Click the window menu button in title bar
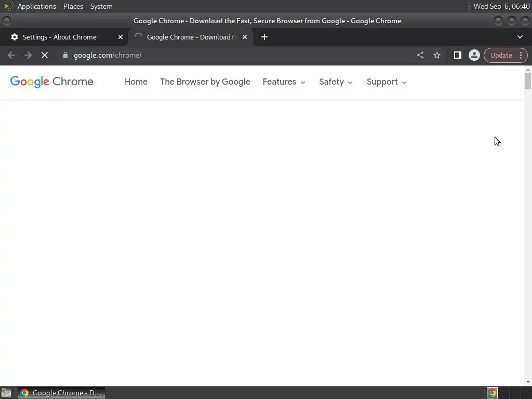 [6, 21]
